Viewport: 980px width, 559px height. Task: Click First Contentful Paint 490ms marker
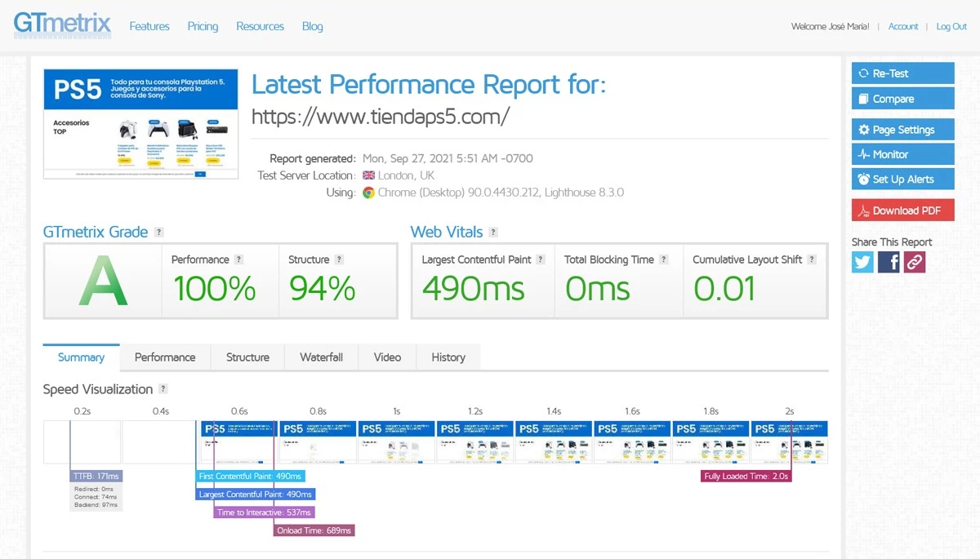pos(251,476)
